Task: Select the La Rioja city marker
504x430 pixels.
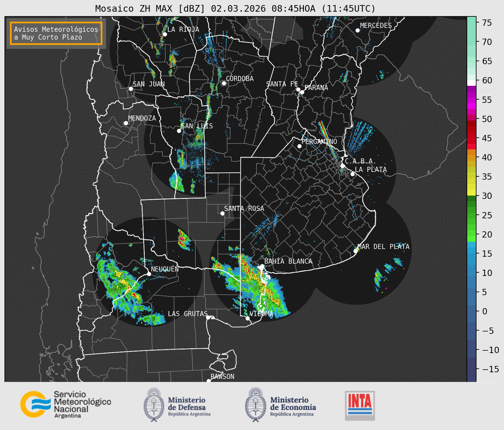Action: tap(165, 34)
